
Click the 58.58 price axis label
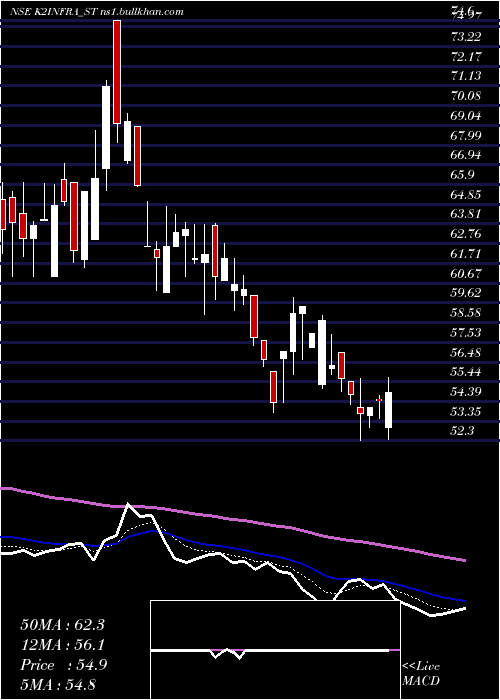click(x=467, y=313)
